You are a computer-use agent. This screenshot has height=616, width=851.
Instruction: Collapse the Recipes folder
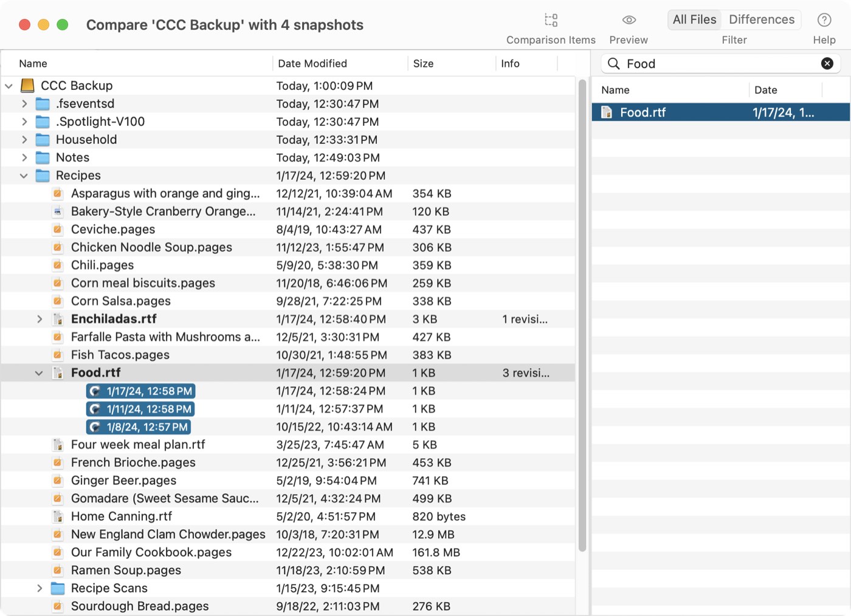coord(24,176)
